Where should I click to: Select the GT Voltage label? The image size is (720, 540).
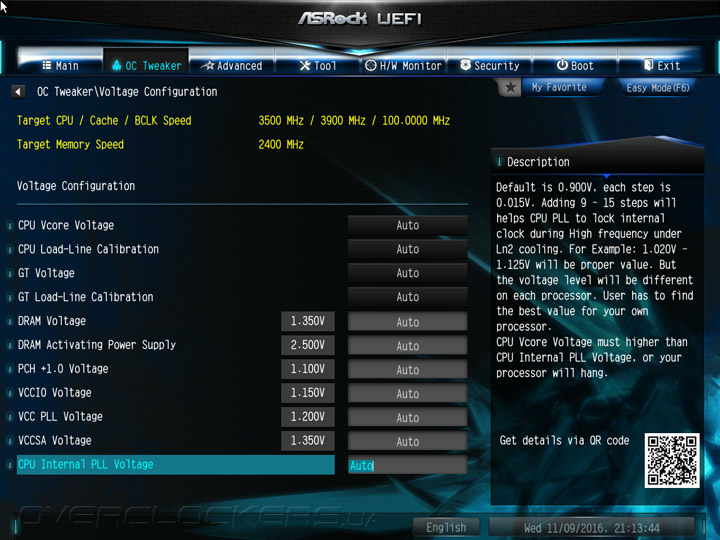[x=46, y=273]
